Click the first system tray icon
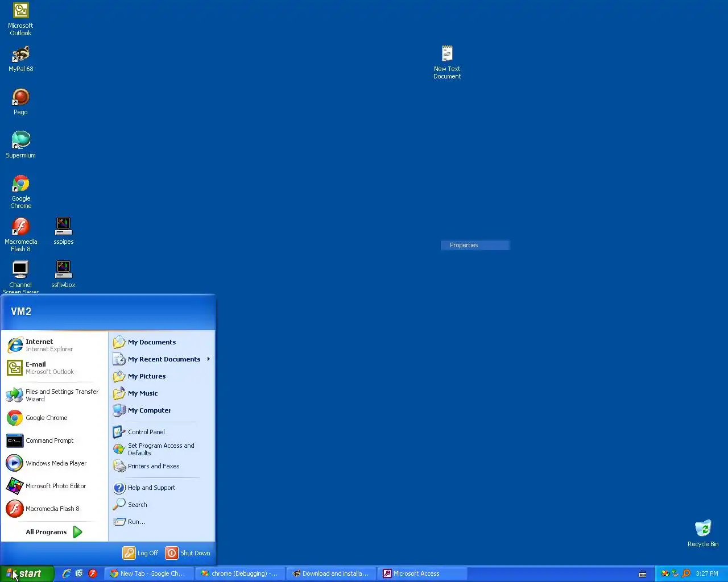The height and width of the screenshot is (582, 728). (665, 573)
